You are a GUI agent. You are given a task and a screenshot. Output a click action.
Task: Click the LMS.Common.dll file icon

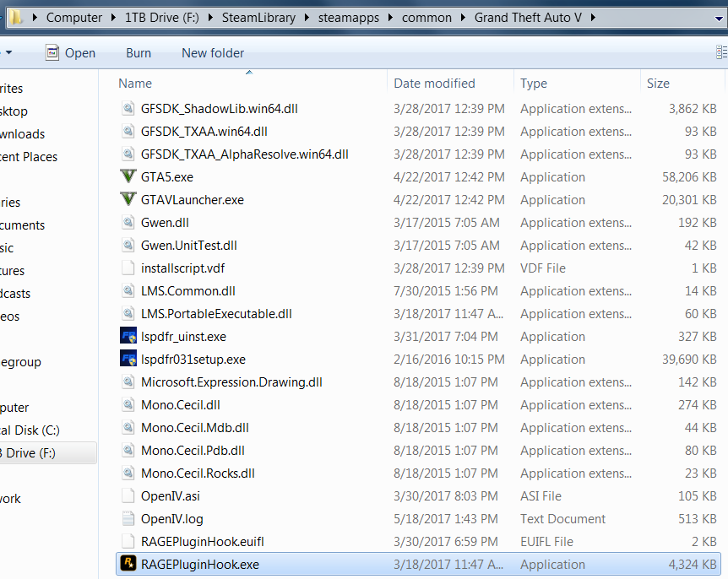point(128,290)
